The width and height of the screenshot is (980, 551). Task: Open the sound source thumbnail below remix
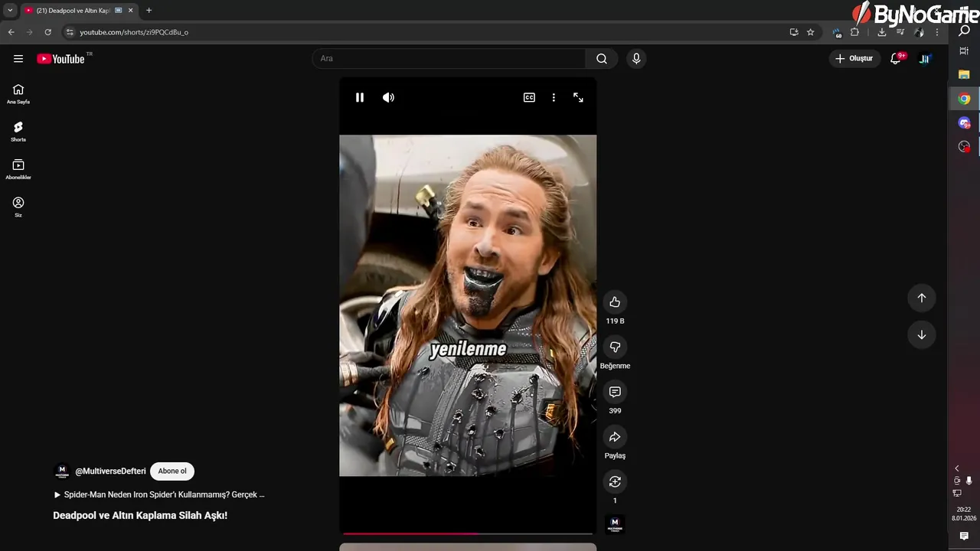click(x=615, y=524)
